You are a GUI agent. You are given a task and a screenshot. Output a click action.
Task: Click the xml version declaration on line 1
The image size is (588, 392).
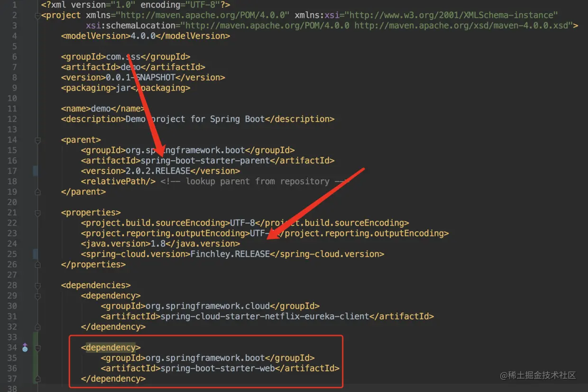coord(136,5)
